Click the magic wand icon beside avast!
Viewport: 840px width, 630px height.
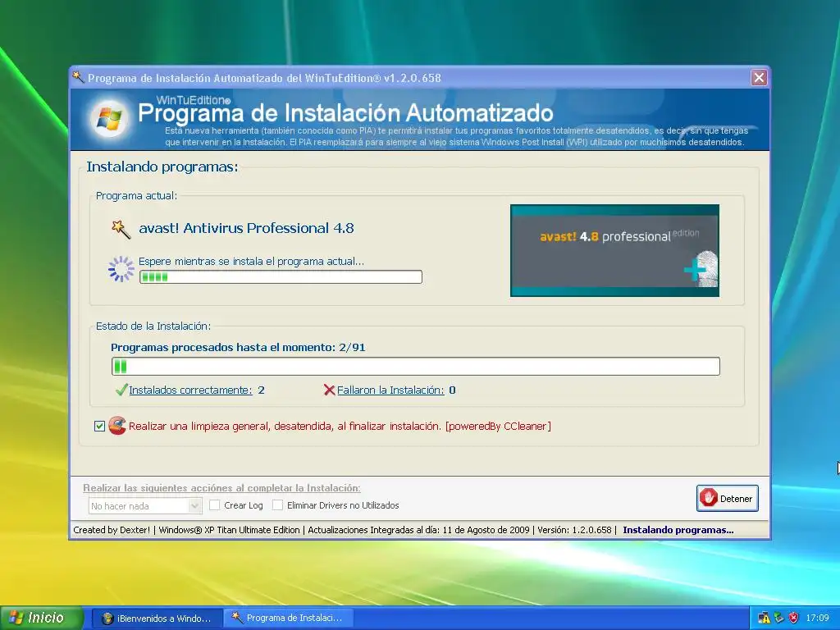click(x=121, y=230)
